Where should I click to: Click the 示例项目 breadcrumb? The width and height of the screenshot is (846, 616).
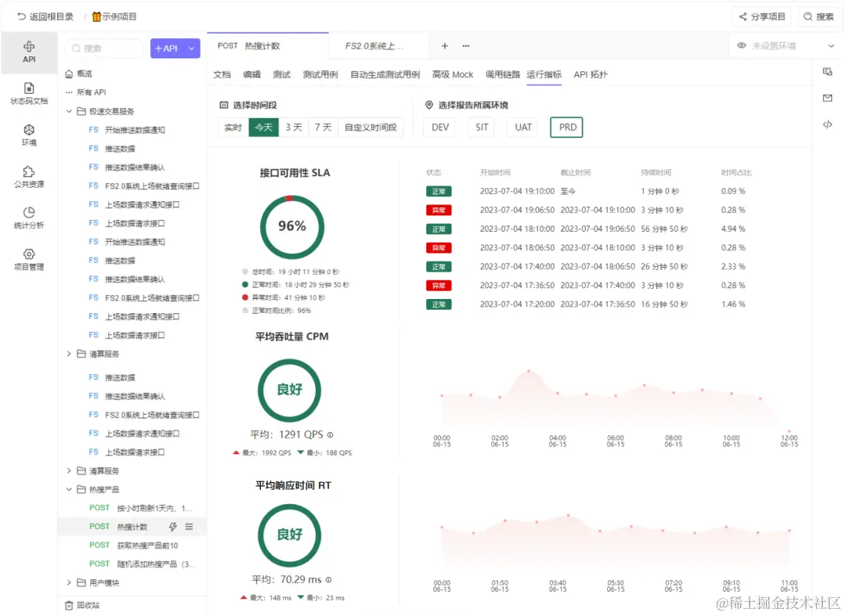click(x=114, y=16)
